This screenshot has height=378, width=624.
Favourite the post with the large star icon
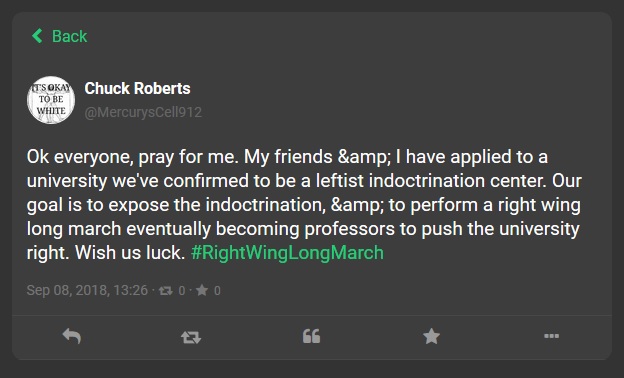coord(431,336)
